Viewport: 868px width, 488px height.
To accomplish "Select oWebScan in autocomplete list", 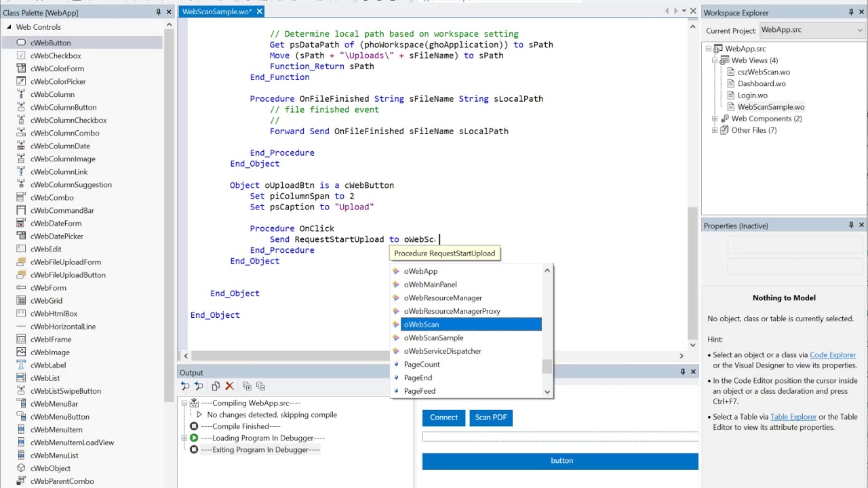I will [x=471, y=325].
